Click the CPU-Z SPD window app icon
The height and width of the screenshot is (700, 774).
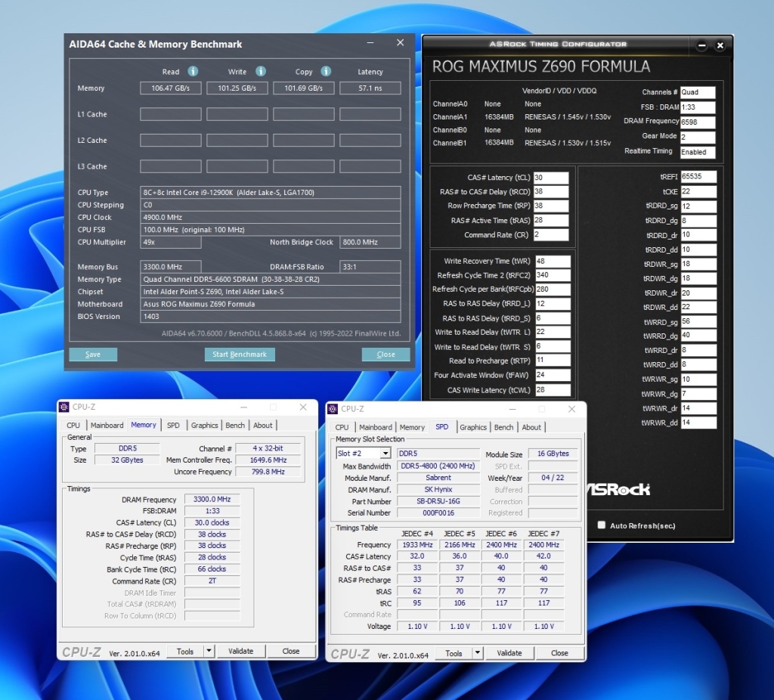333,409
